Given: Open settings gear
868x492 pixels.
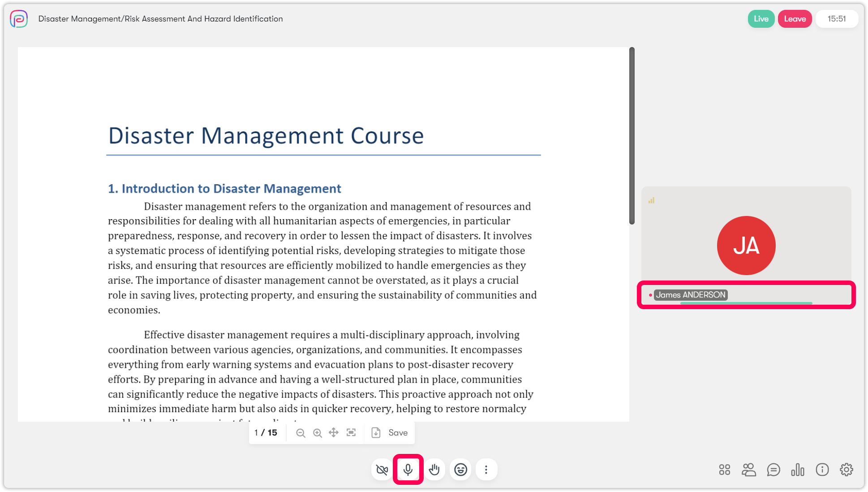Looking at the screenshot, I should [x=846, y=470].
